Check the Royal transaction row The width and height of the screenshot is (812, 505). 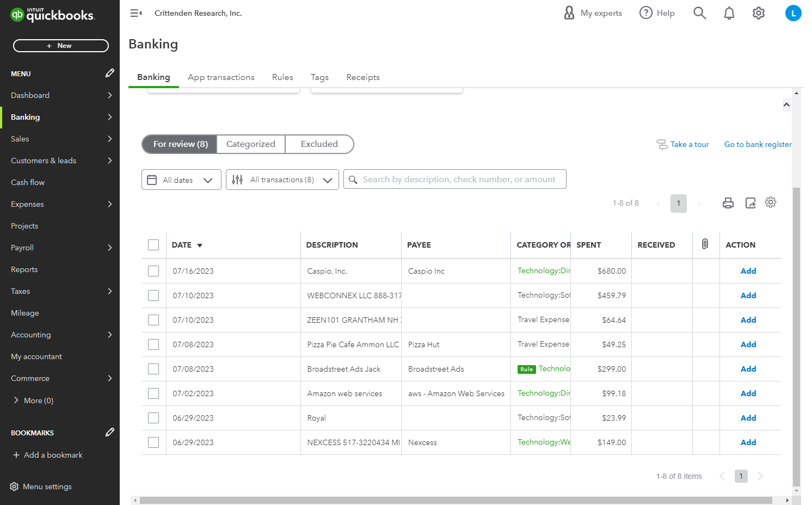click(x=153, y=418)
